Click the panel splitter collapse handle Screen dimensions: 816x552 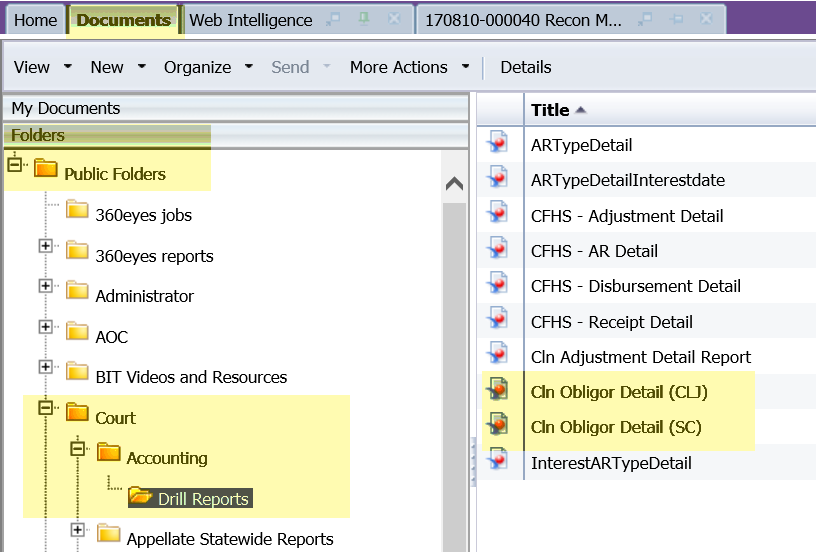[x=473, y=462]
